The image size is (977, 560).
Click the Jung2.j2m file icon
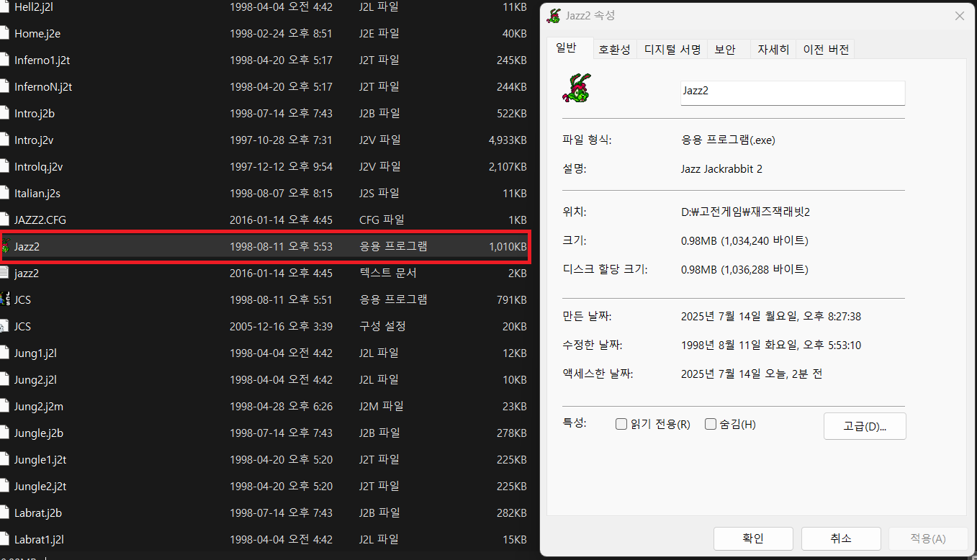[6, 406]
